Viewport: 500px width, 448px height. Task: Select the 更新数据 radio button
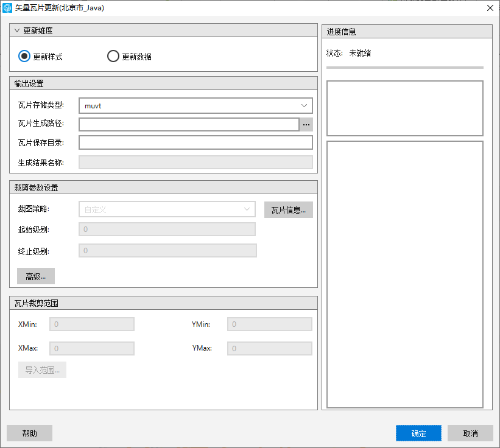tap(113, 57)
